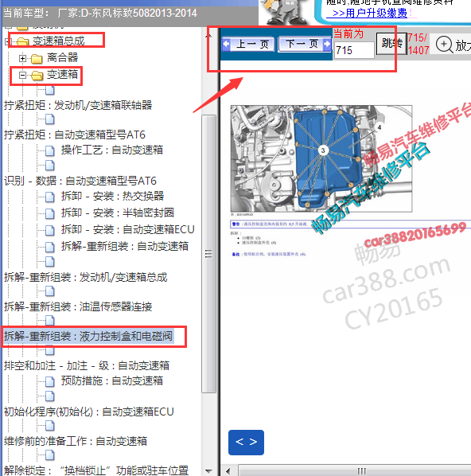Open 拆解-重新组装：油温传感器连接 entry
This screenshot has height=476, width=471.
(x=78, y=306)
